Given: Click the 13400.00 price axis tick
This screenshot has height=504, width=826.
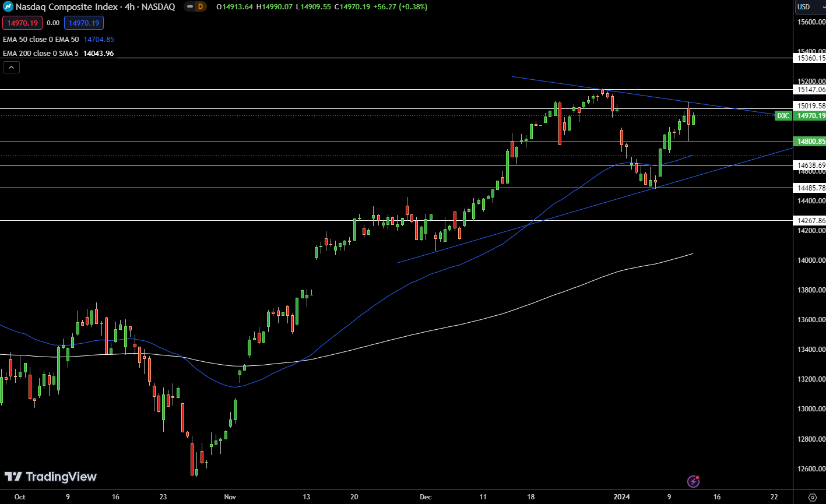Looking at the screenshot, I should [811, 349].
